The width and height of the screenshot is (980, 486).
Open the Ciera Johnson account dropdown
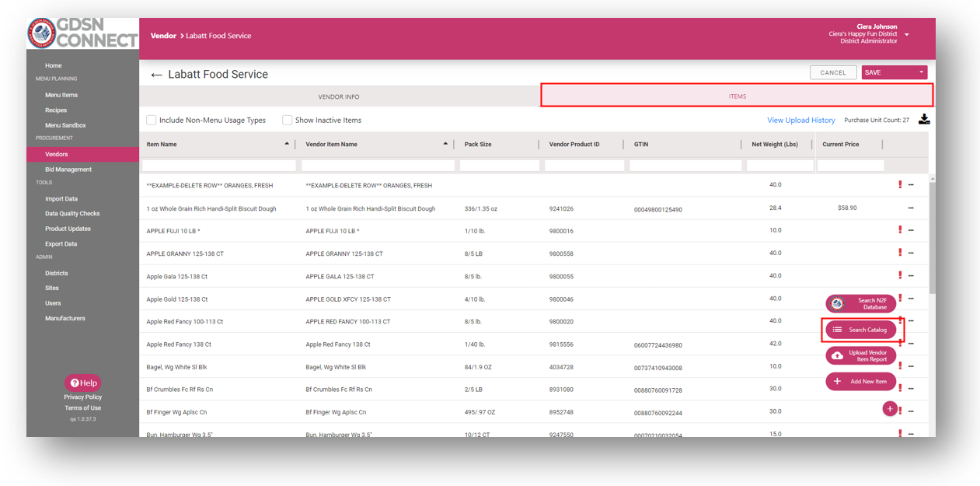click(x=906, y=35)
